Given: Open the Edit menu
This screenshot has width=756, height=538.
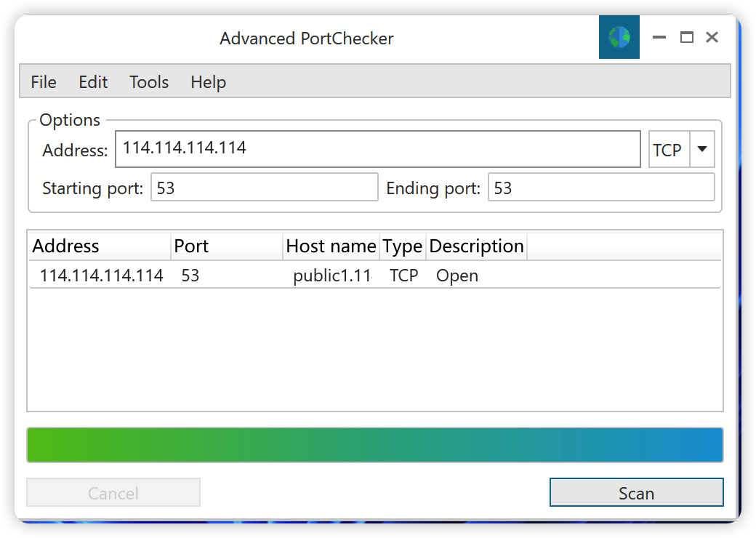Looking at the screenshot, I should click(x=93, y=82).
